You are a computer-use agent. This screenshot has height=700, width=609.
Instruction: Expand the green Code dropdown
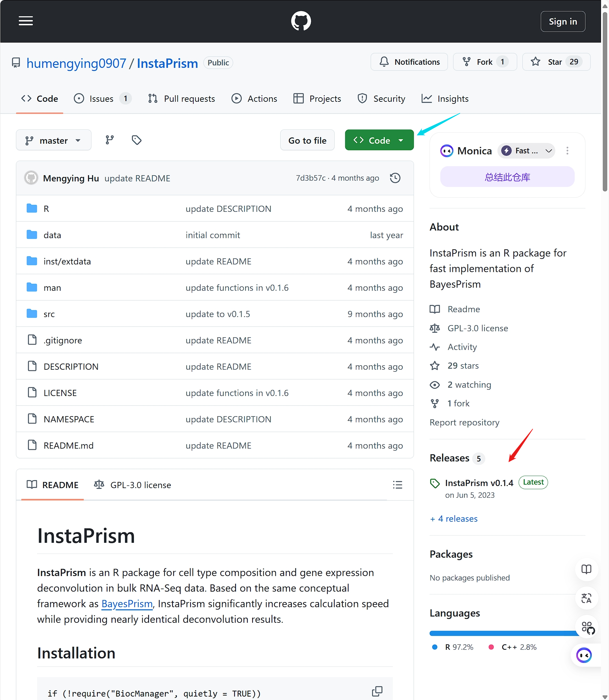tap(379, 140)
